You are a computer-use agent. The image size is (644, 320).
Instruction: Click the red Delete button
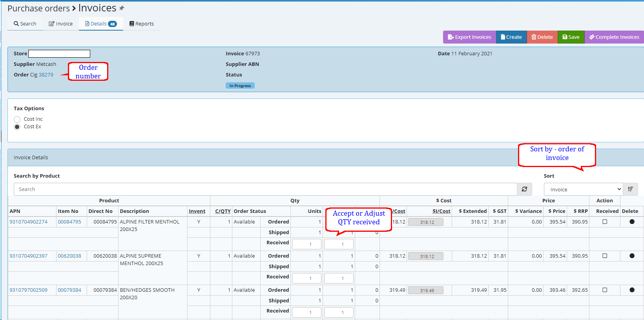click(x=542, y=37)
